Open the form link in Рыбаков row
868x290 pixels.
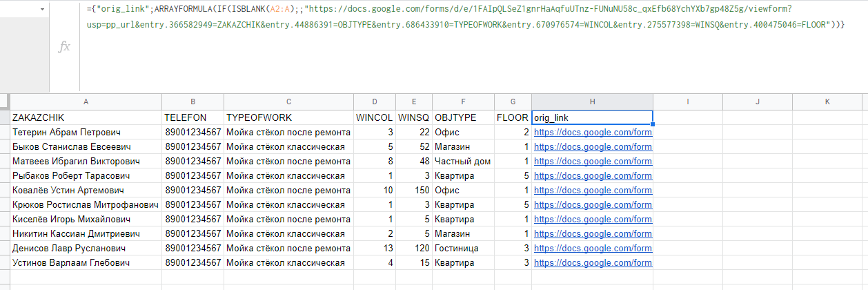593,175
